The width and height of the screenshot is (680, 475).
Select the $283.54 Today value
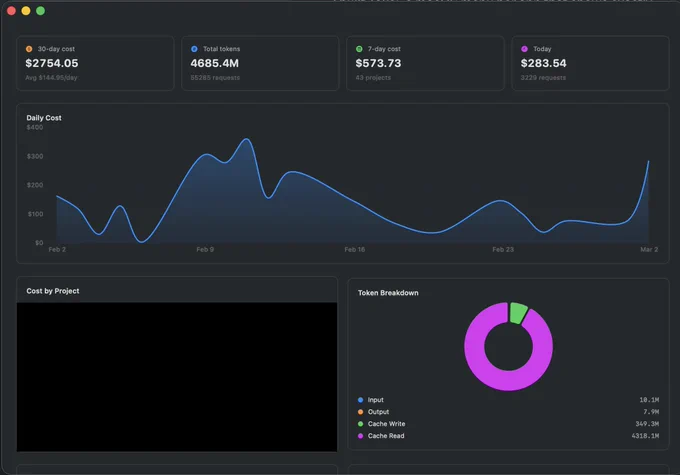click(543, 63)
